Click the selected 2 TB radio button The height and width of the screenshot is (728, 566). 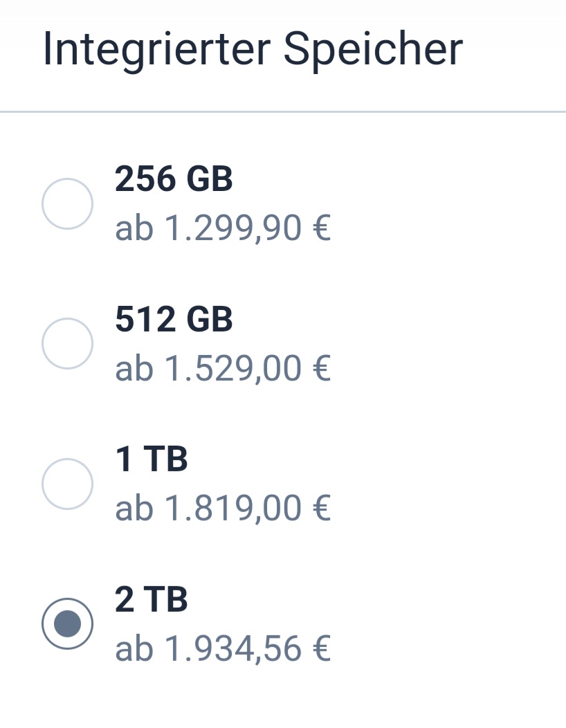point(67,624)
